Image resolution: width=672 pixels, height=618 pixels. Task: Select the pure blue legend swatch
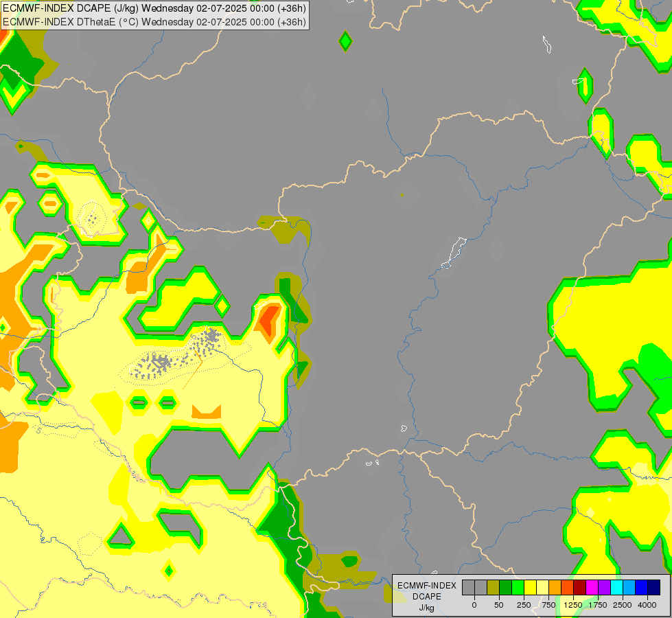pos(642,588)
